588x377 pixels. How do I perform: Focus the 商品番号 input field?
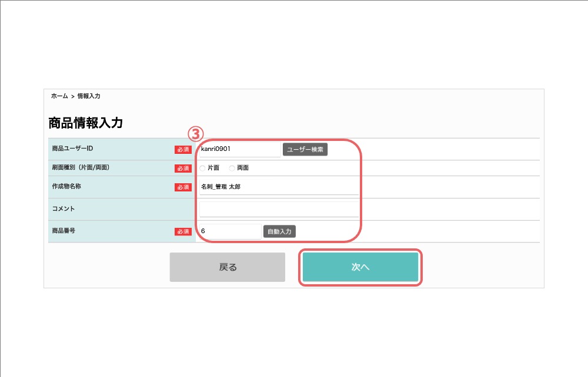(x=230, y=231)
